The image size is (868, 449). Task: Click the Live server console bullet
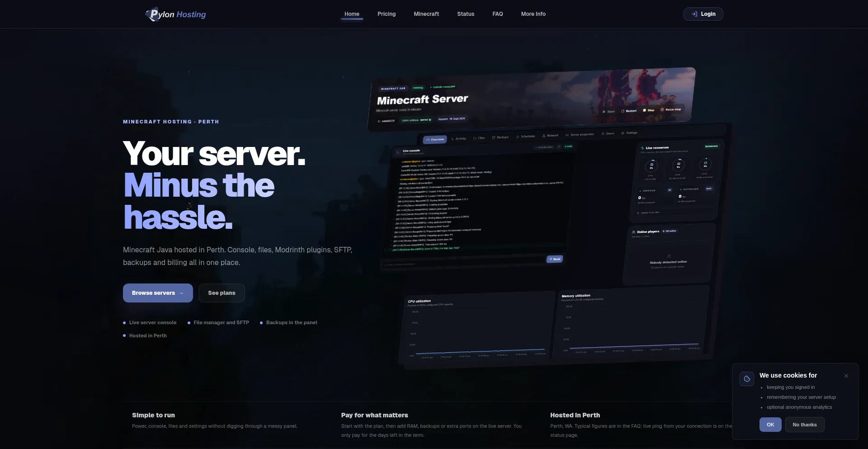150,322
